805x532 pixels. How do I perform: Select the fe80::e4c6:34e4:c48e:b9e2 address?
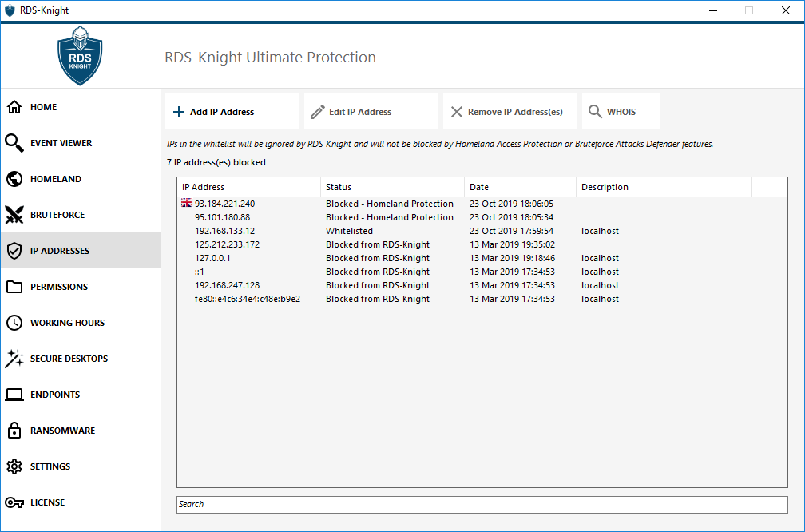[248, 299]
